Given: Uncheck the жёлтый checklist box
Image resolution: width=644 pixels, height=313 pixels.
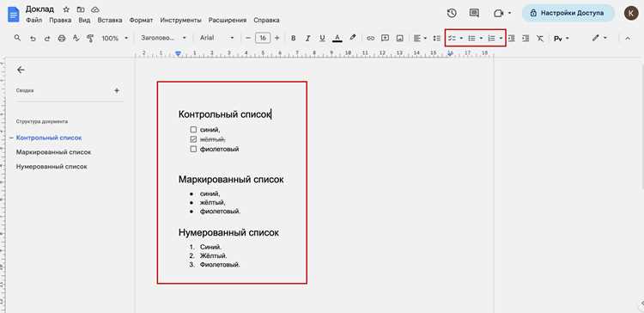Looking at the screenshot, I should 193,139.
